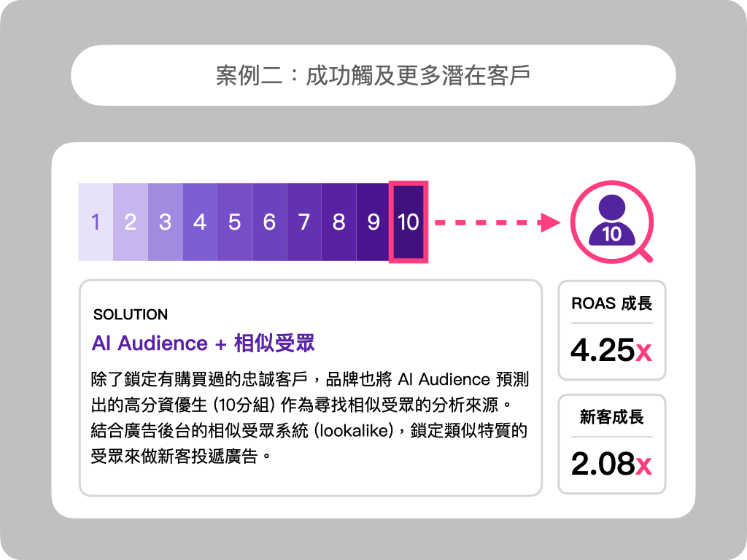Choose score segment 9 on the scale
The width and height of the screenshot is (747, 560).
pos(373,222)
